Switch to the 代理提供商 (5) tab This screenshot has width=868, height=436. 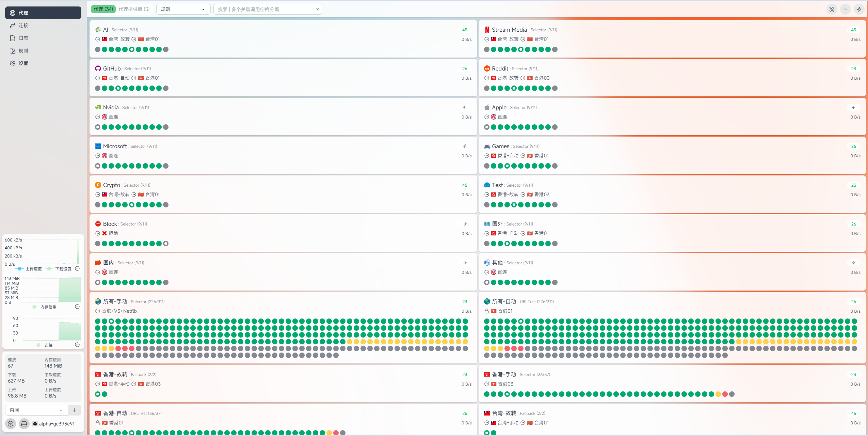(134, 9)
